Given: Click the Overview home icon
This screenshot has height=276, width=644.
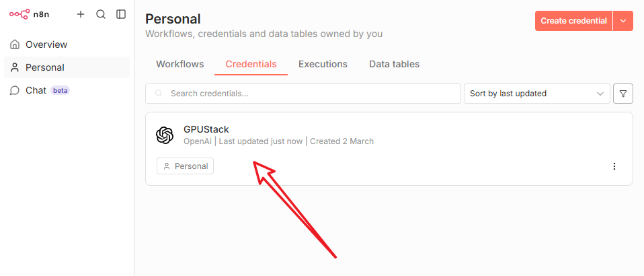Looking at the screenshot, I should 15,44.
